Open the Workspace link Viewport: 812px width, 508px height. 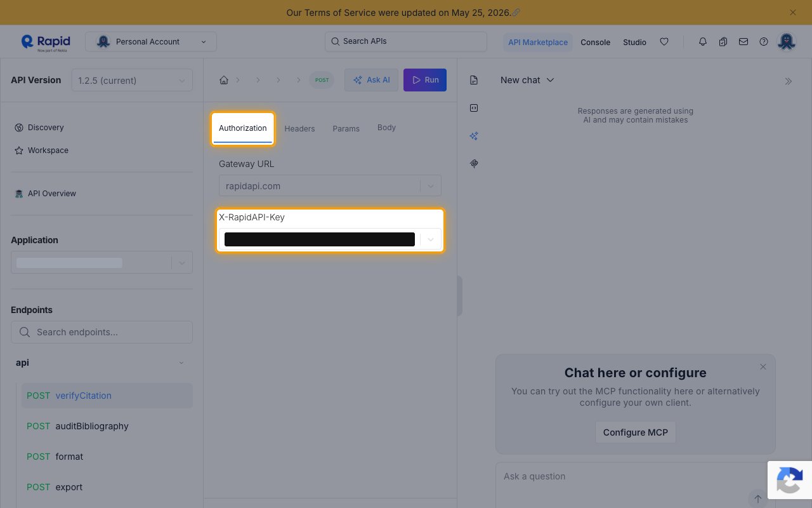(41, 150)
